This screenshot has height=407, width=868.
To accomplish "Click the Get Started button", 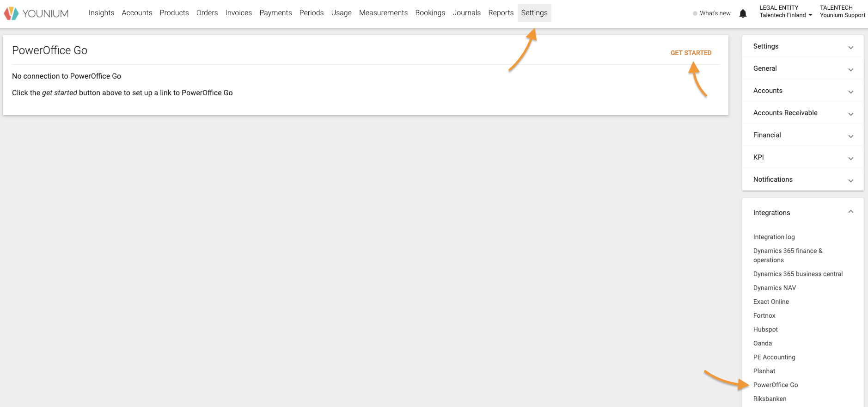I will [691, 53].
